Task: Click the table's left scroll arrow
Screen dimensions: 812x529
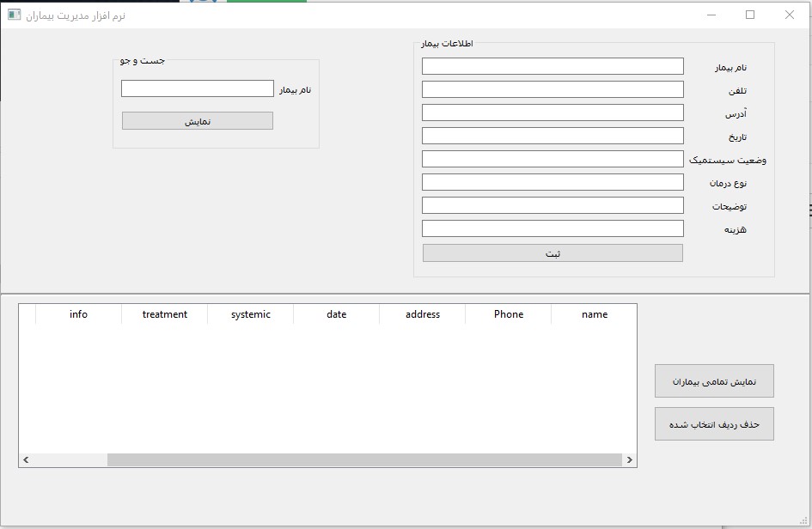Action: click(27, 460)
